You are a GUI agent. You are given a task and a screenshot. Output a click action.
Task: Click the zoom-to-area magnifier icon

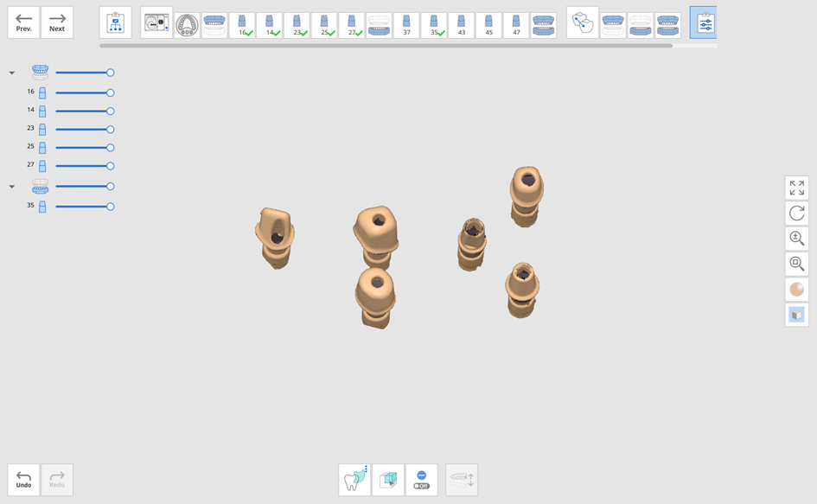click(796, 264)
